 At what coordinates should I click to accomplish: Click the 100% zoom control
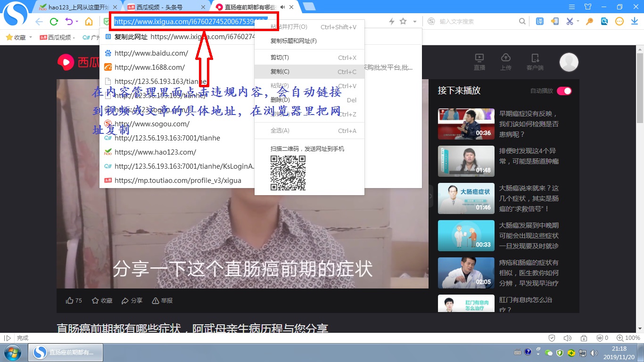tap(629, 337)
